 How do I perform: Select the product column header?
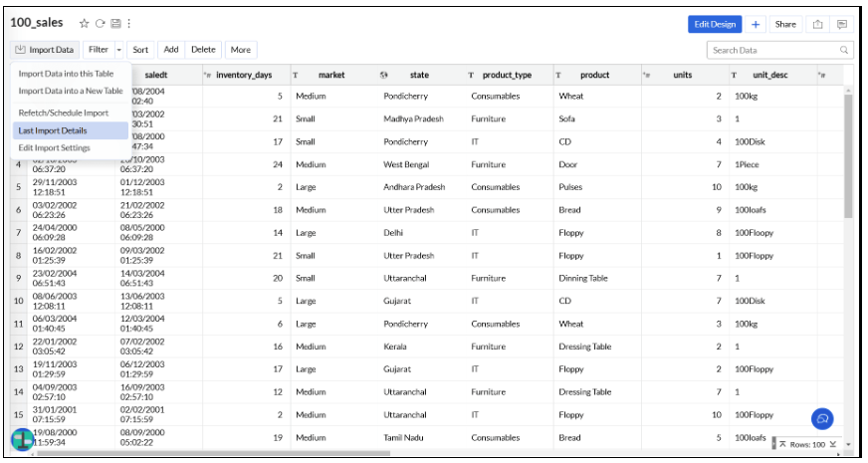(x=595, y=76)
